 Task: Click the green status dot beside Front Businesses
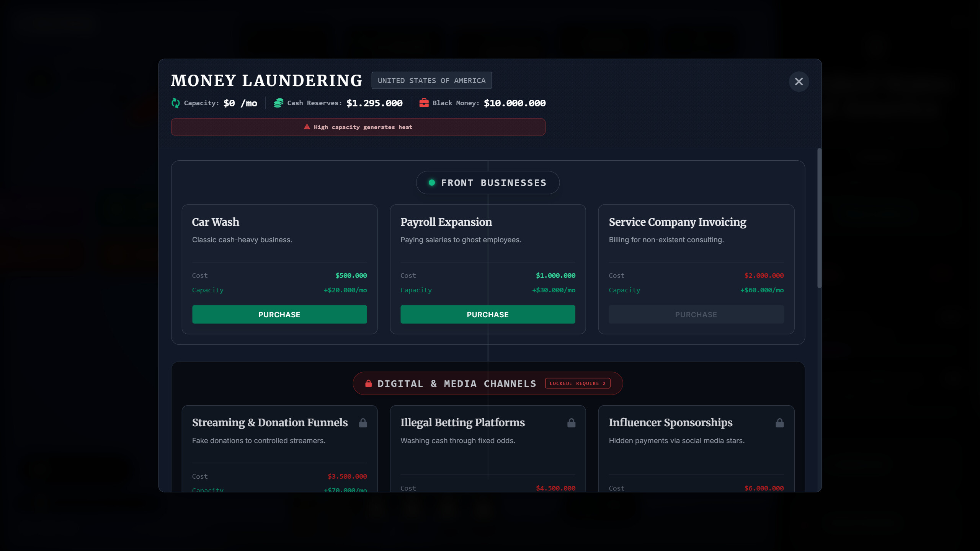pyautogui.click(x=432, y=183)
